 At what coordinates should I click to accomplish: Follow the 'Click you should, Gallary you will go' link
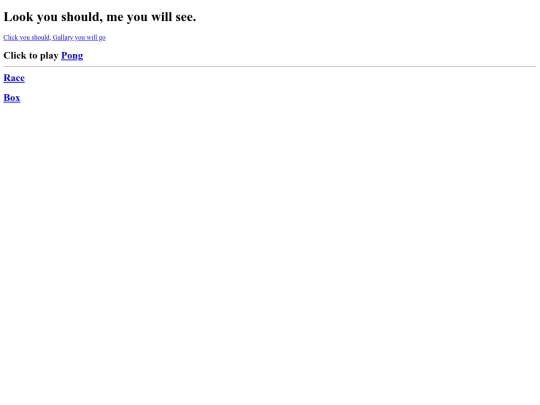click(54, 38)
